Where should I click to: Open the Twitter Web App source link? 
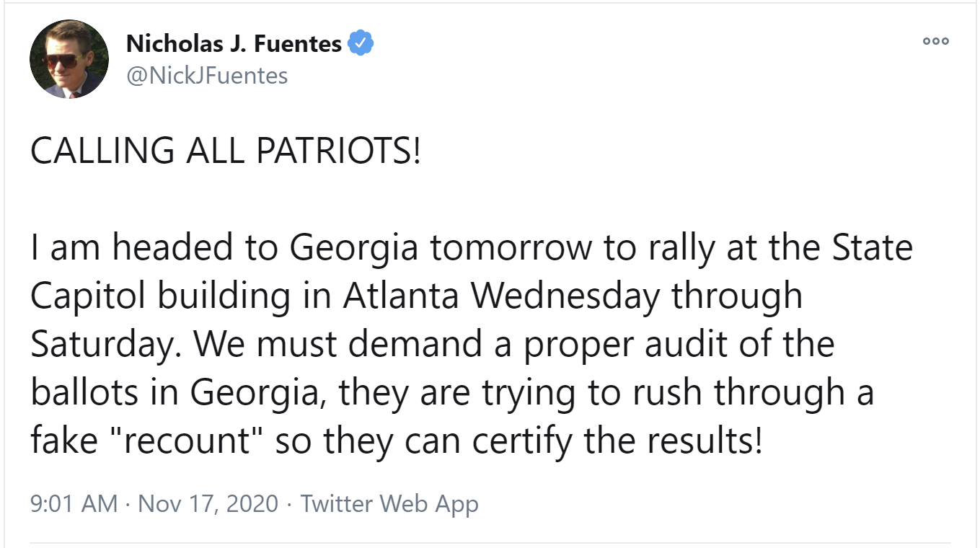coord(389,503)
